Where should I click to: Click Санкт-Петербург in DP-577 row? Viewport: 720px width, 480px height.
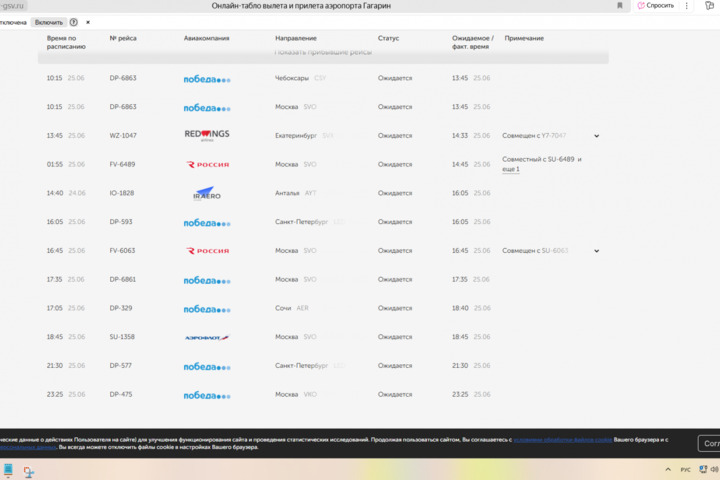(301, 366)
